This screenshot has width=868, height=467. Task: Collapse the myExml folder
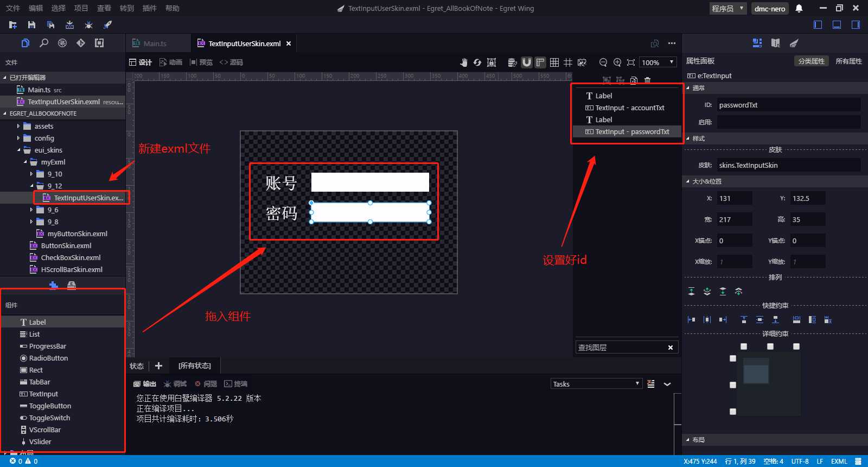25,162
